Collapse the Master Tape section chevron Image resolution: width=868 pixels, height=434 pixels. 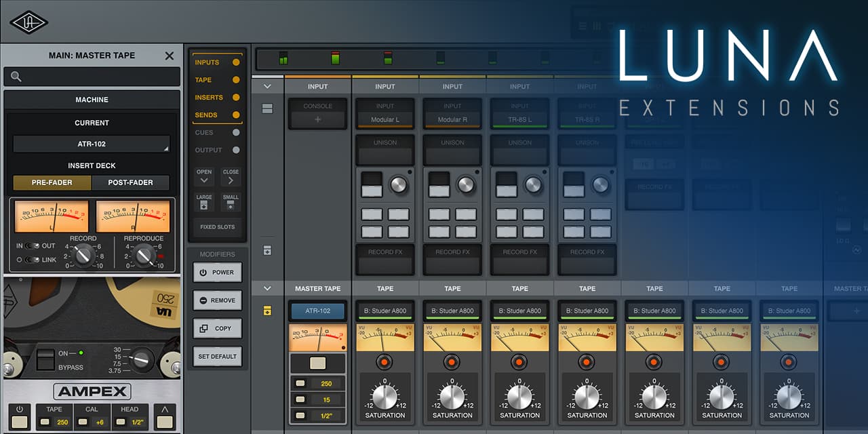click(267, 289)
